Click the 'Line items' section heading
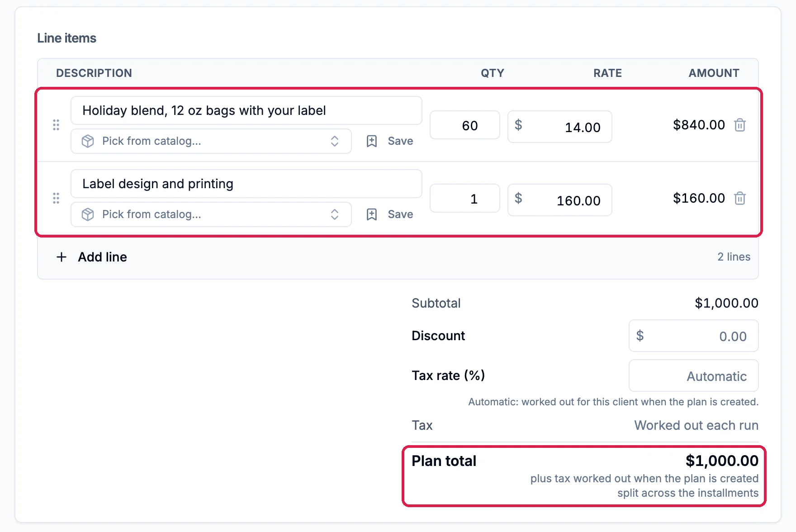 coord(67,38)
